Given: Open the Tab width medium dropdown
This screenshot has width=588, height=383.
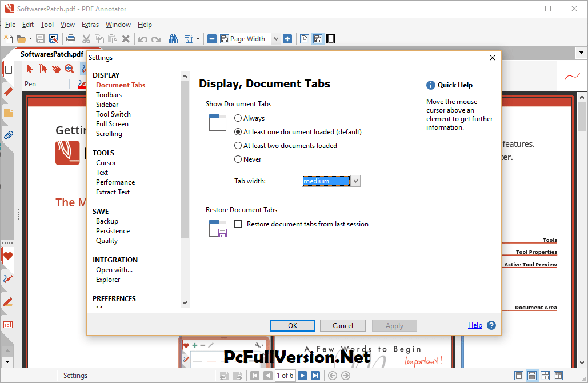Looking at the screenshot, I should (355, 181).
